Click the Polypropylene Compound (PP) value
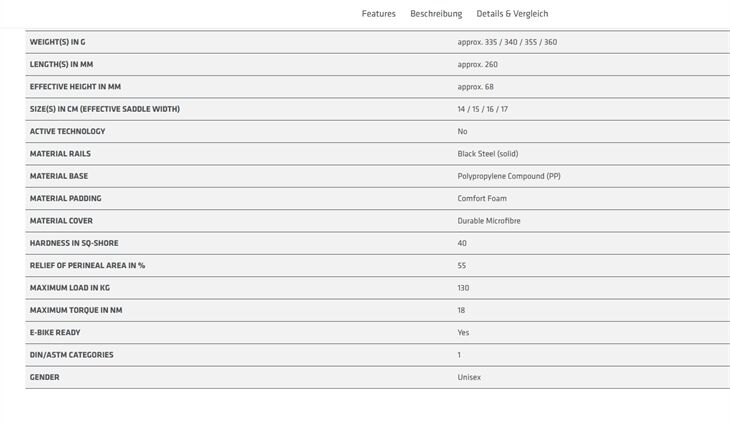Screen dimensions: 730x425 tap(509, 176)
